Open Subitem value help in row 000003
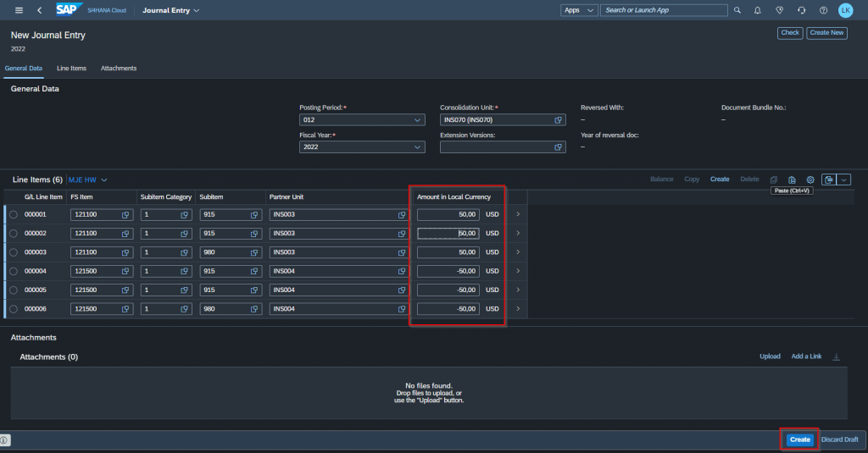868x453 pixels. pos(254,252)
